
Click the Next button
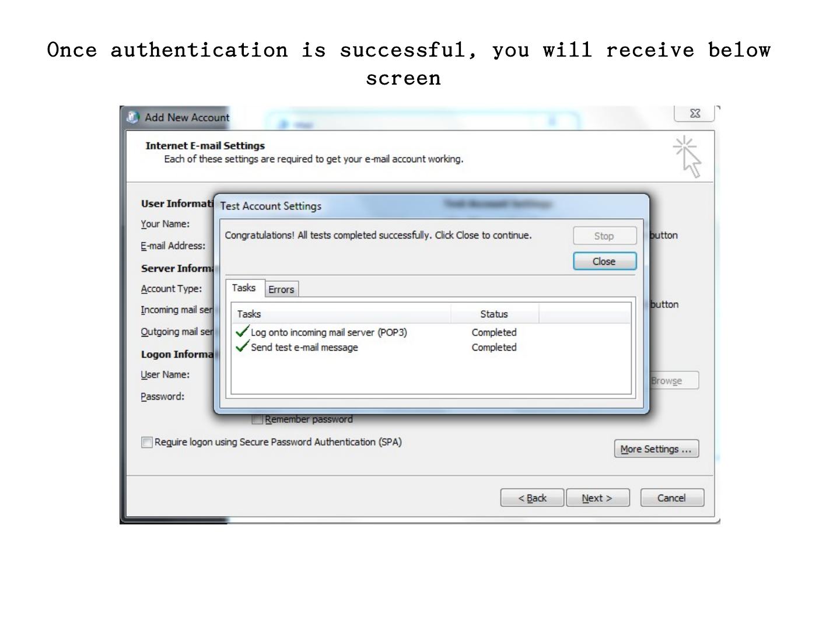click(597, 498)
